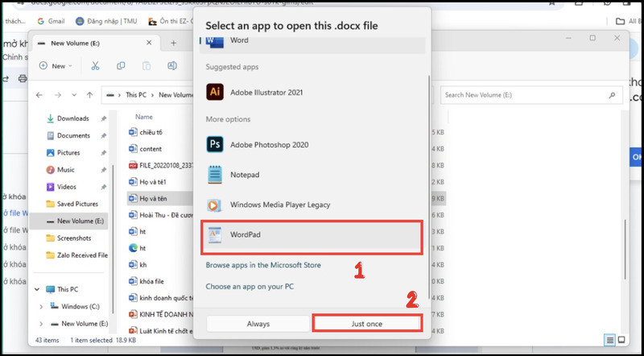The height and width of the screenshot is (356, 644).
Task: Open recent locations dropdown arrow
Action: pyautogui.click(x=74, y=95)
